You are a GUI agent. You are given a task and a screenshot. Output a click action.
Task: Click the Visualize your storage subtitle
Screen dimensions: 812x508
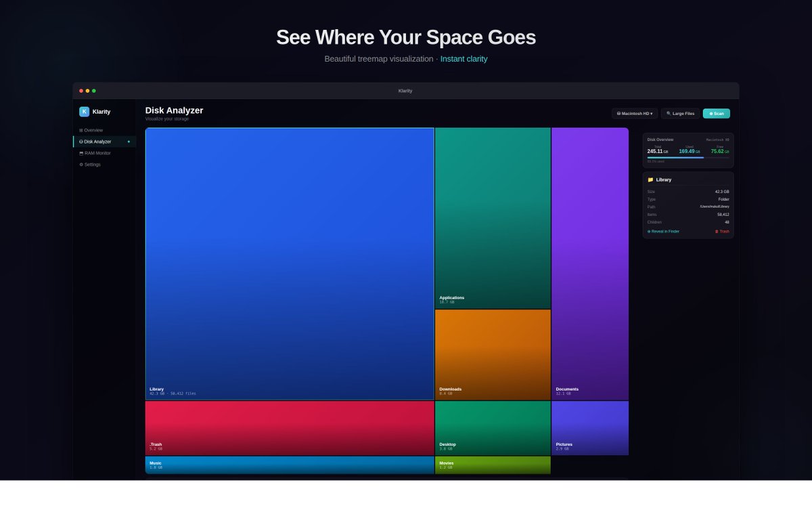click(167, 119)
